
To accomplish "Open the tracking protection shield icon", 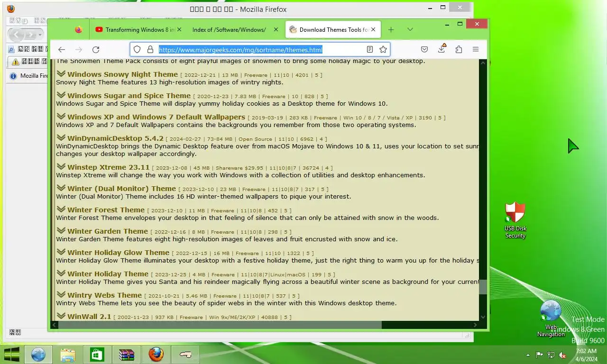I will coord(137,49).
